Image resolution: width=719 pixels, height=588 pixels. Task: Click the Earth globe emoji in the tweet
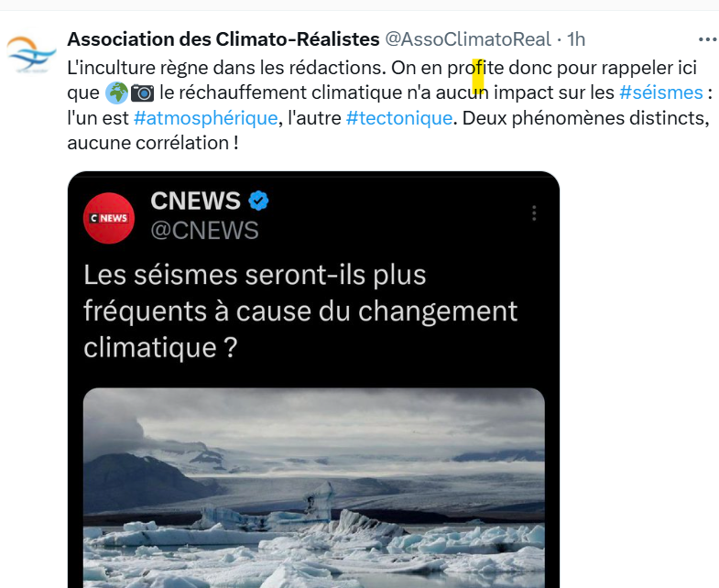click(x=116, y=93)
